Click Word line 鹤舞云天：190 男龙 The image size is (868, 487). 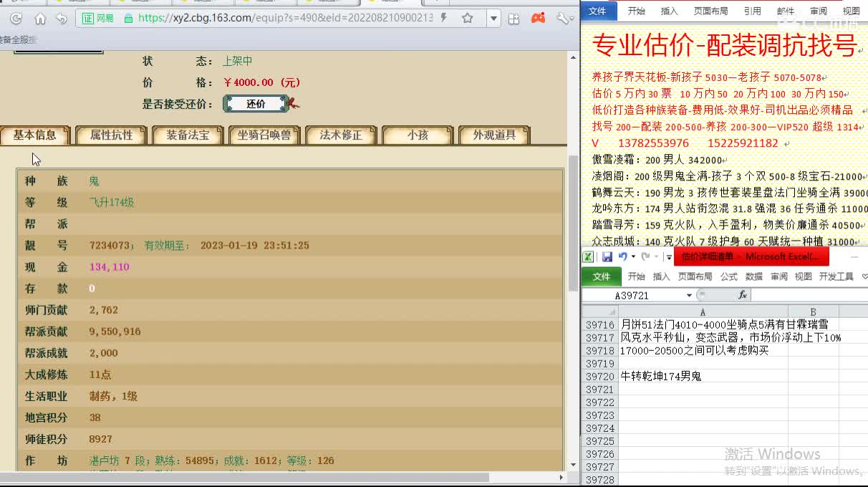[x=730, y=193]
